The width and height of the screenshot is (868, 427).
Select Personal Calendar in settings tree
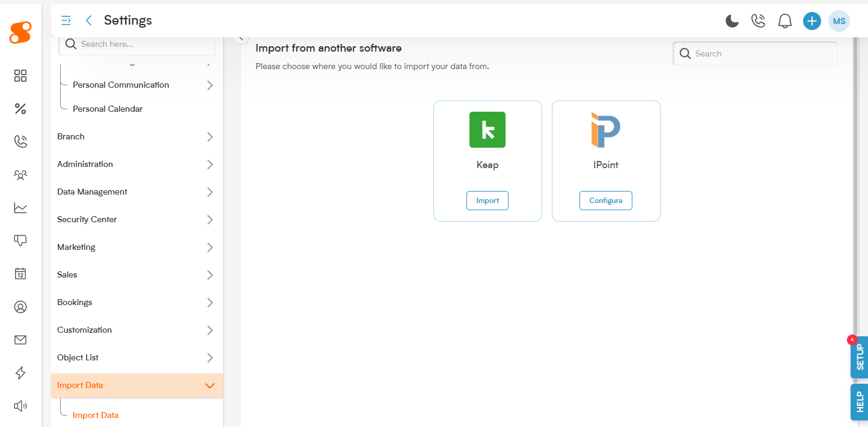click(x=108, y=109)
